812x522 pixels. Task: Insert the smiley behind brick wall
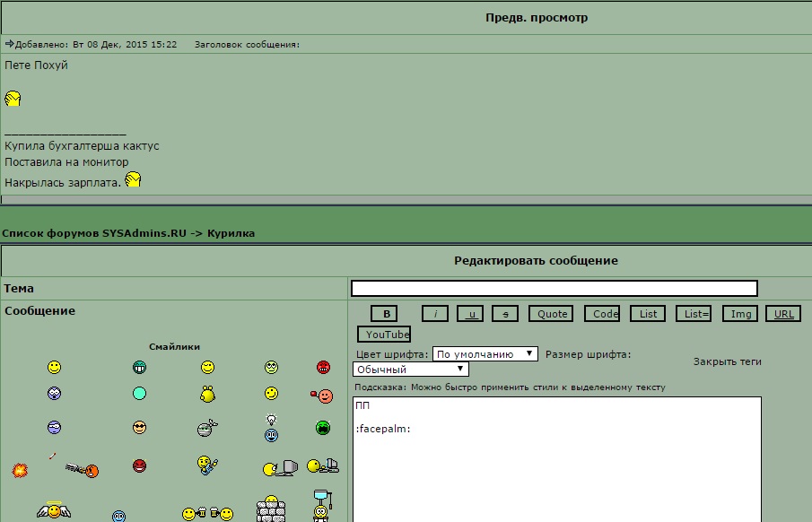click(x=271, y=509)
